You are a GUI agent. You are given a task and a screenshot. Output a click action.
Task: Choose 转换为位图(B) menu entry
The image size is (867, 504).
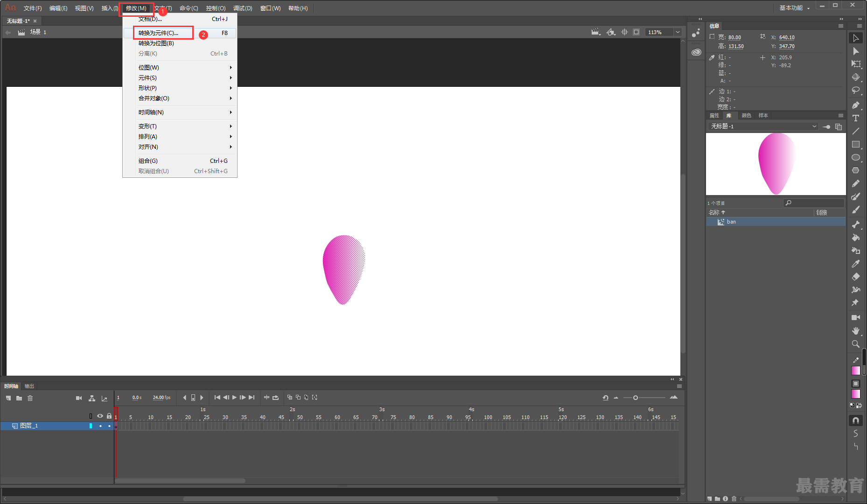click(180, 43)
